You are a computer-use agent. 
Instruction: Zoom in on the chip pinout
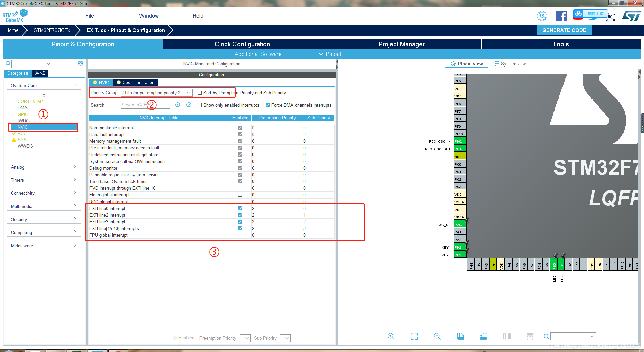coord(391,336)
